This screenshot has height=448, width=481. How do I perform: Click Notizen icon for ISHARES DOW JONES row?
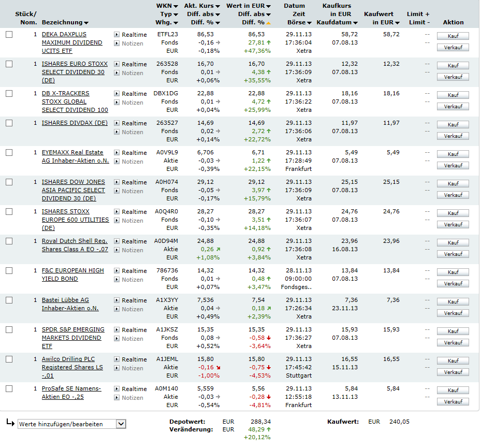pyautogui.click(x=116, y=191)
